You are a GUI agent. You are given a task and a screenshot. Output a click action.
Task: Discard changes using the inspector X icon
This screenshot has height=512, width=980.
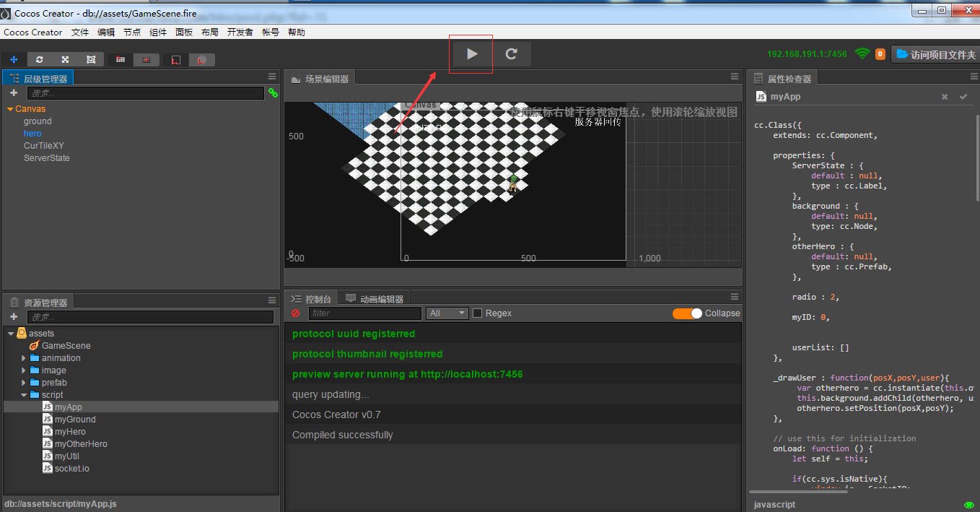945,97
